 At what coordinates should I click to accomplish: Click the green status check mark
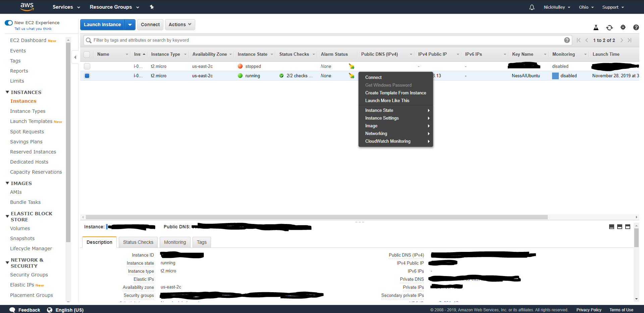coord(281,76)
